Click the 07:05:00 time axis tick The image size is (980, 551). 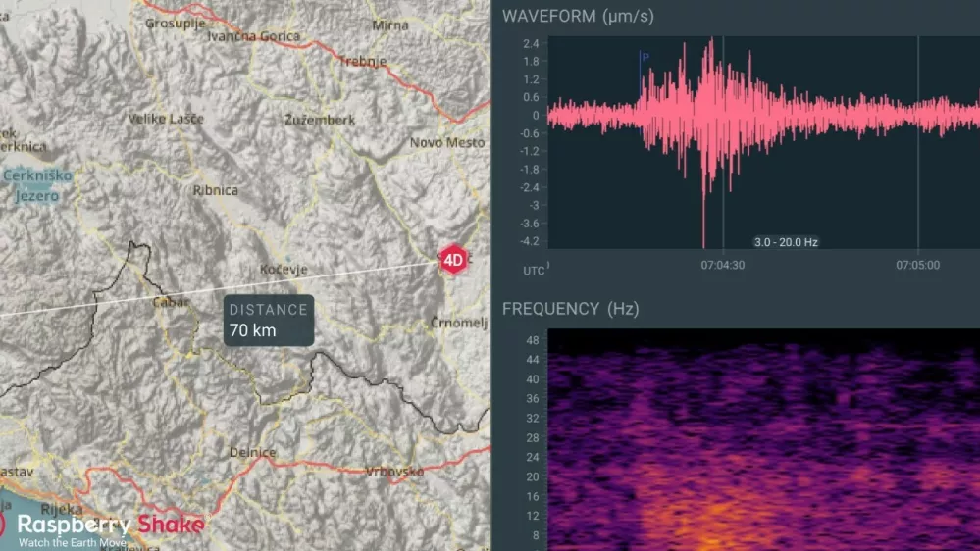click(916, 265)
